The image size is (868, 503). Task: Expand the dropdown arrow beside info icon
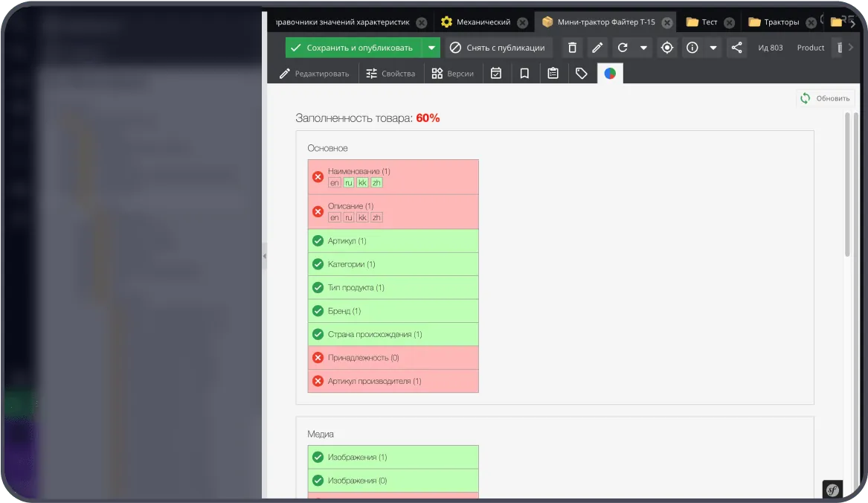pyautogui.click(x=713, y=48)
